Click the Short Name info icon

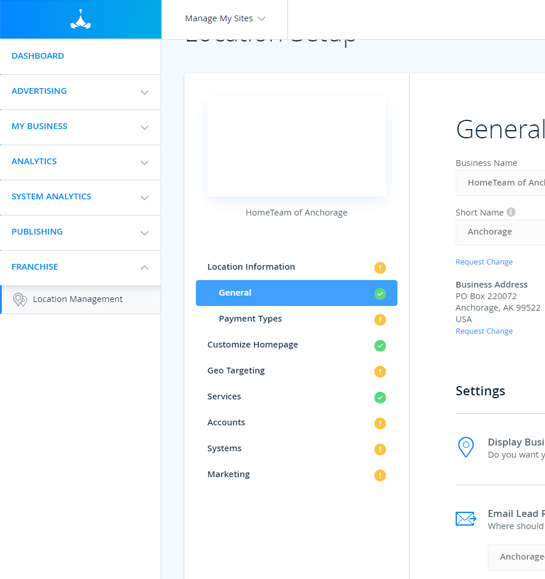click(511, 212)
